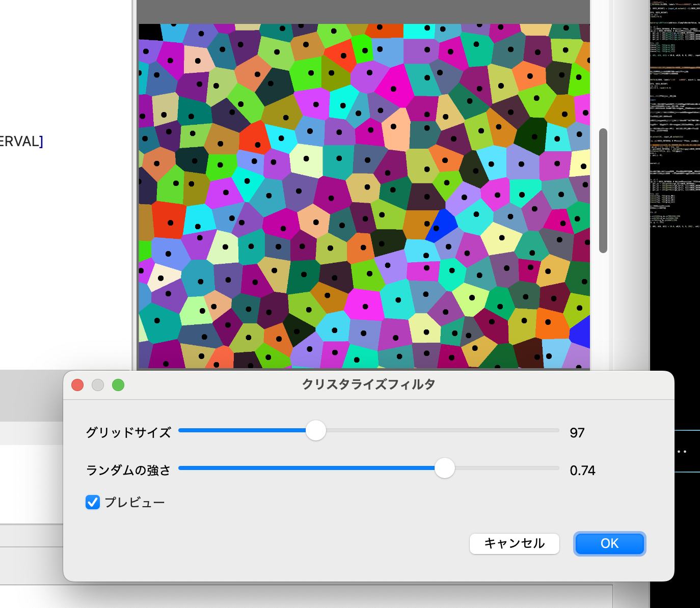Open the ERVAL hyperlink in the document

19,141
